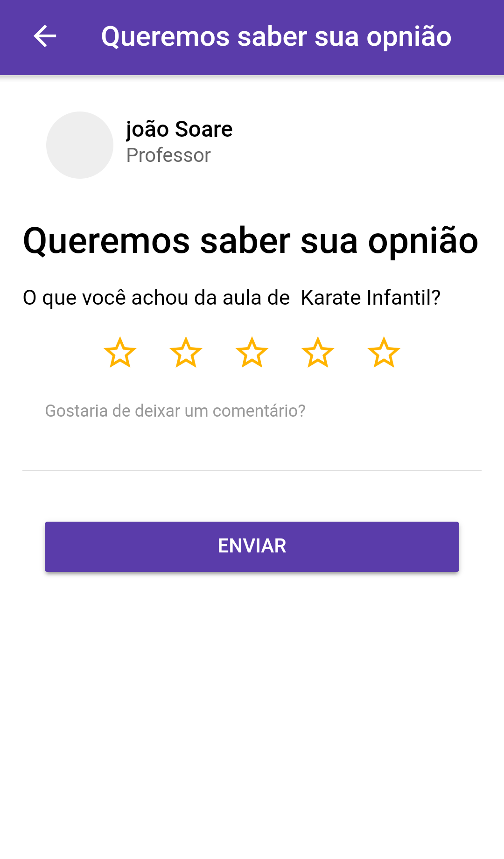Select the second rating star

coord(186,352)
